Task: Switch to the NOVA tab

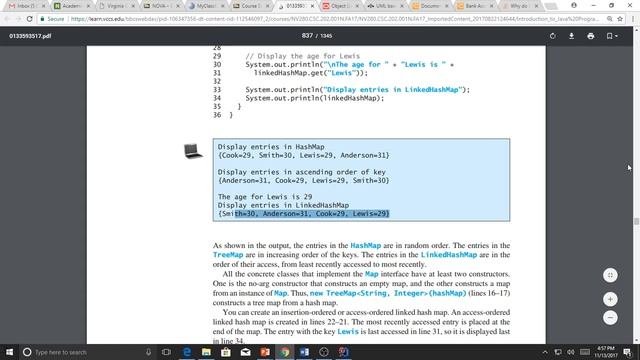Action: pyautogui.click(x=160, y=6)
